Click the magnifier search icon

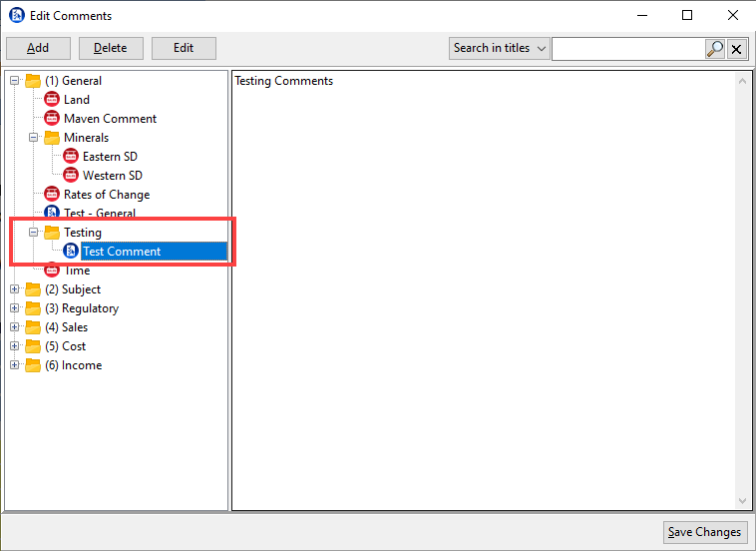715,48
